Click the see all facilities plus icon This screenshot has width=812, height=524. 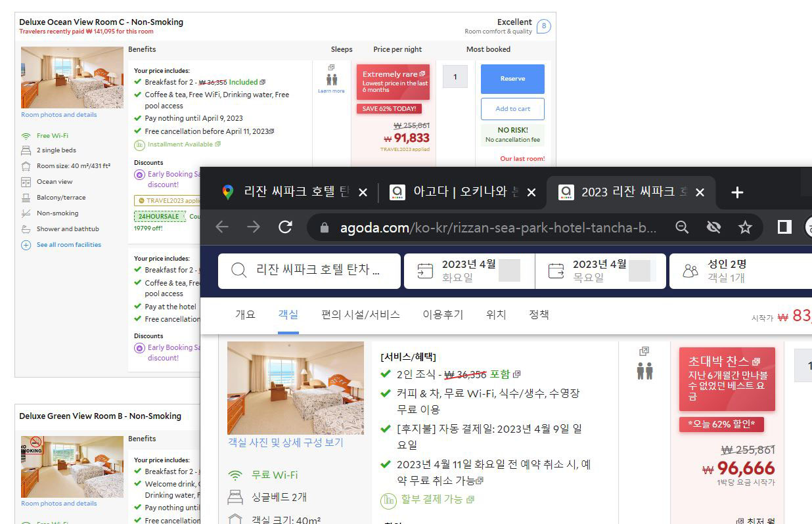26,245
